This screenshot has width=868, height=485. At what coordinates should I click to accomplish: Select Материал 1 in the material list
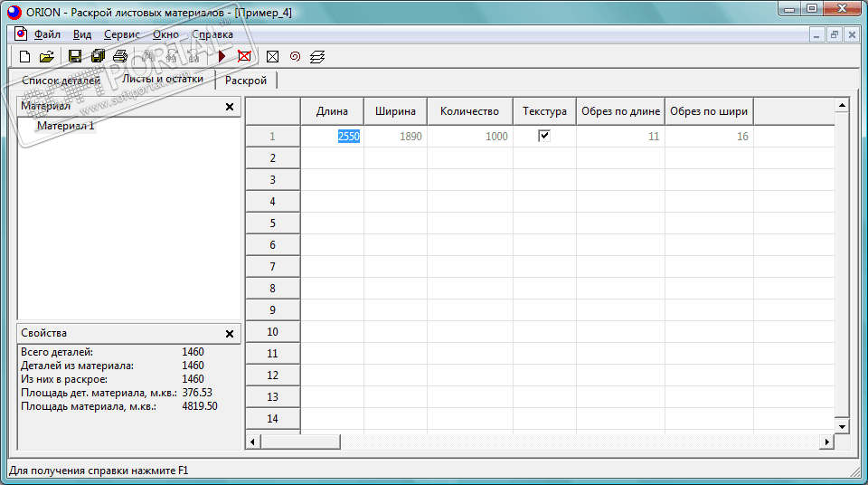tap(66, 126)
